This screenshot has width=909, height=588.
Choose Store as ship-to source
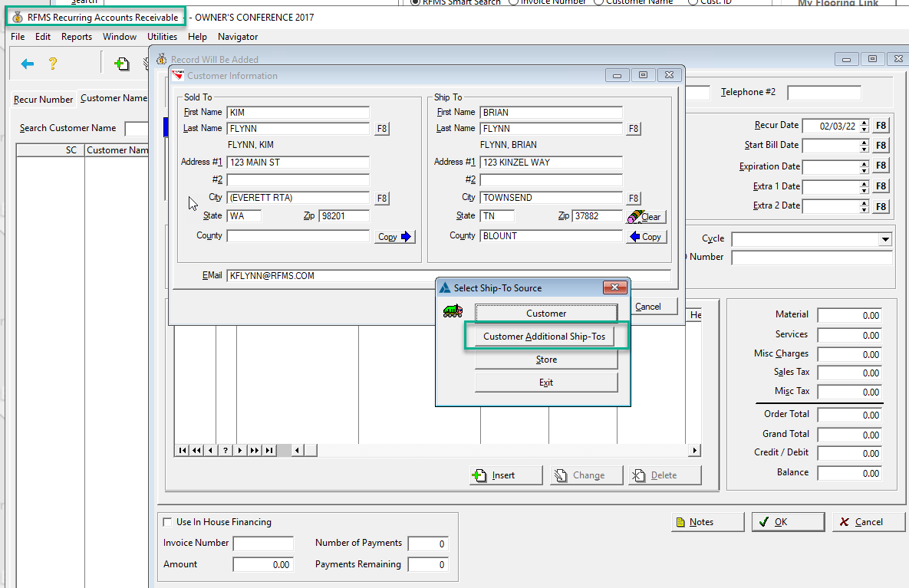(546, 360)
